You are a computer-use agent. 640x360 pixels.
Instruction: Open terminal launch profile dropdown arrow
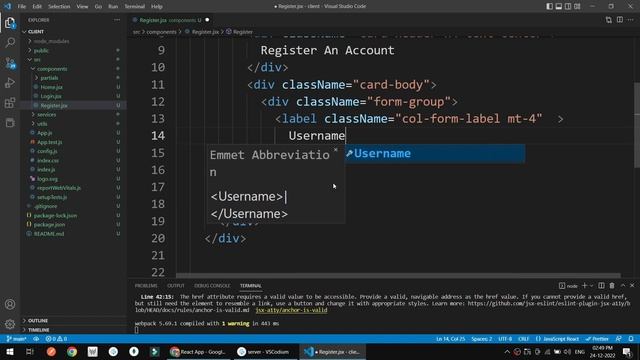tap(591, 286)
